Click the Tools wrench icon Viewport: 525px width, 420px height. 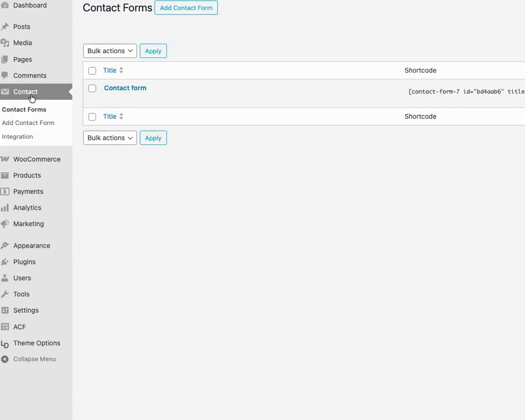[x=5, y=294]
